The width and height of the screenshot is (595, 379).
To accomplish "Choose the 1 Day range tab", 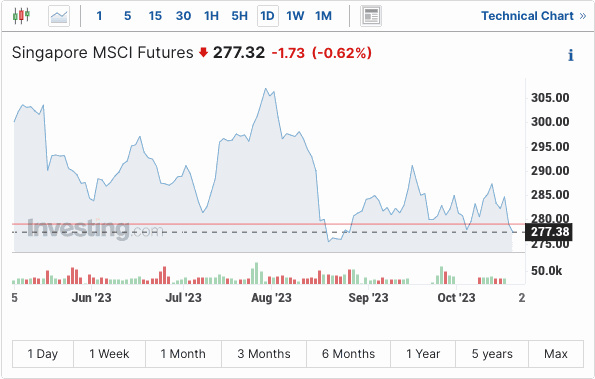I will [x=42, y=354].
